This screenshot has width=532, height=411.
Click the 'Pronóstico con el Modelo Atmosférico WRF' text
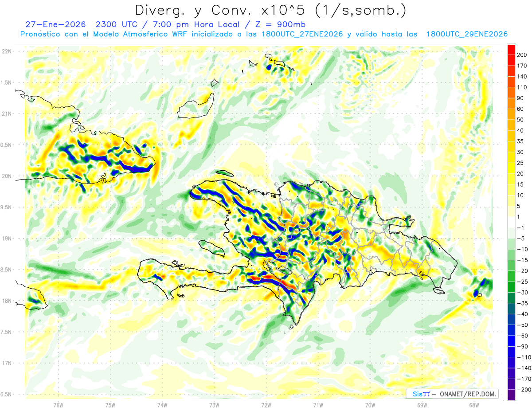pos(104,34)
